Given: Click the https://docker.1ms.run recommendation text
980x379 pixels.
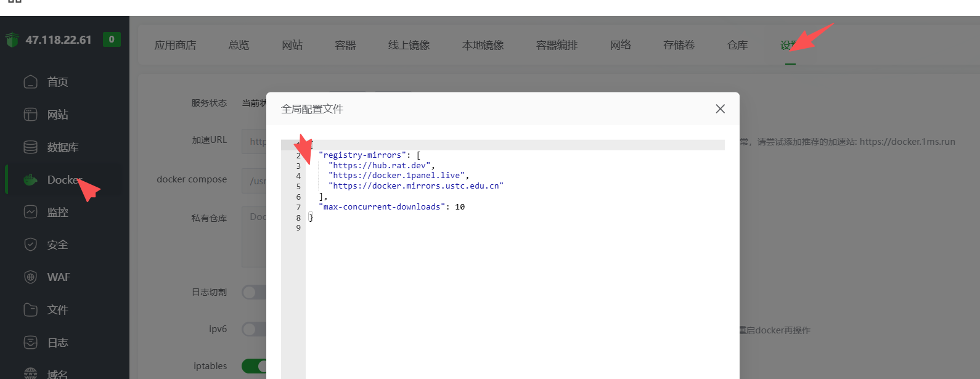Looking at the screenshot, I should pyautogui.click(x=907, y=142).
